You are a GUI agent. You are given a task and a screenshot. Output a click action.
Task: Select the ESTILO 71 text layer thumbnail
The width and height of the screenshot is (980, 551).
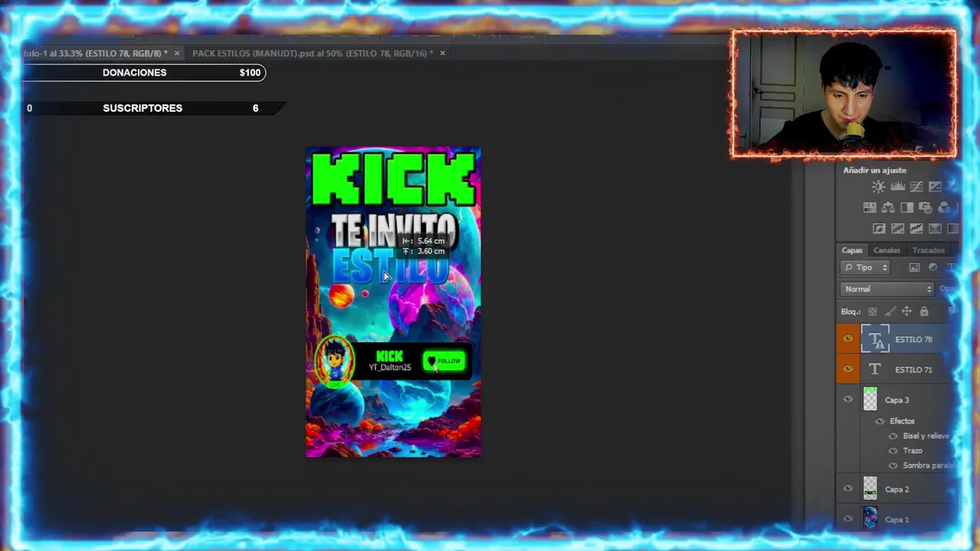875,369
